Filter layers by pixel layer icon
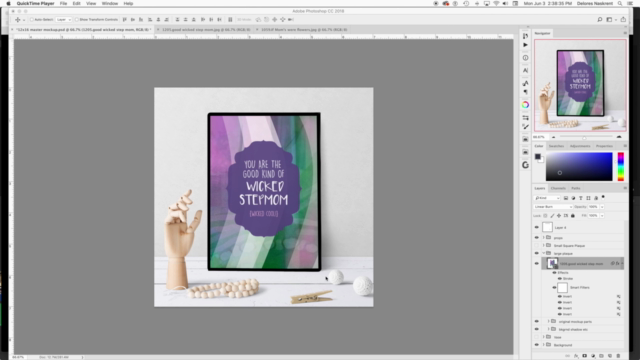Image resolution: width=640 pixels, height=360 pixels. pyautogui.click(x=566, y=198)
